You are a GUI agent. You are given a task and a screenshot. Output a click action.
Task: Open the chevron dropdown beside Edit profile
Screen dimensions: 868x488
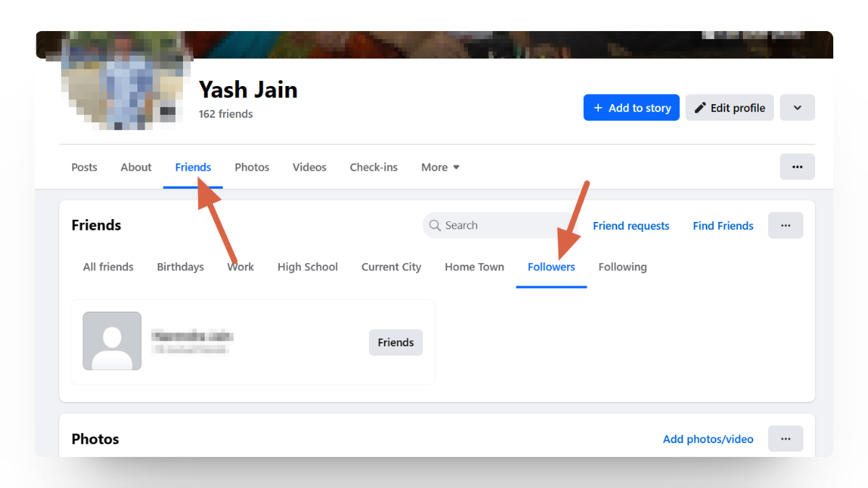tap(797, 107)
